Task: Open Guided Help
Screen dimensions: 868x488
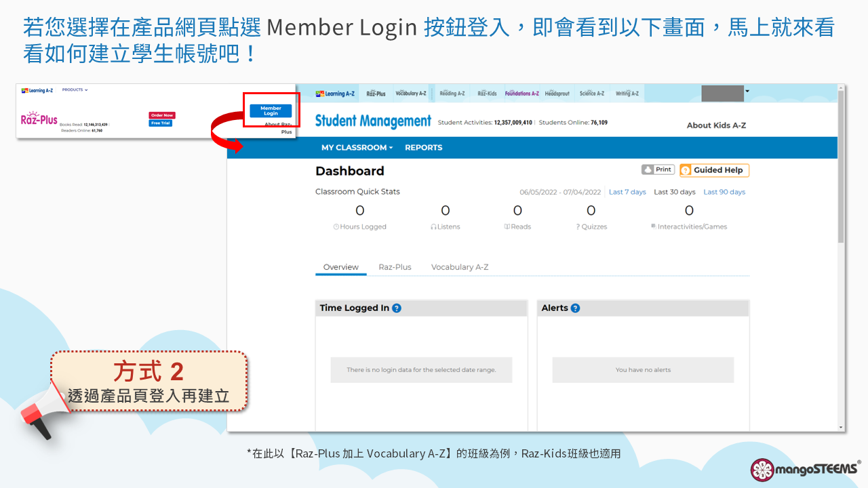Action: (714, 170)
